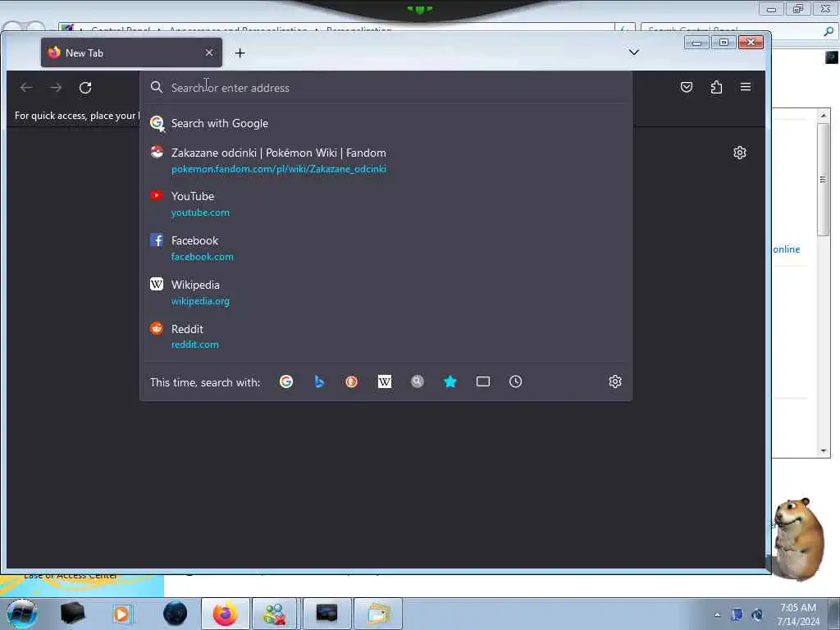Open search settings gear in dropdown footer
This screenshot has height=630, width=840.
[615, 381]
